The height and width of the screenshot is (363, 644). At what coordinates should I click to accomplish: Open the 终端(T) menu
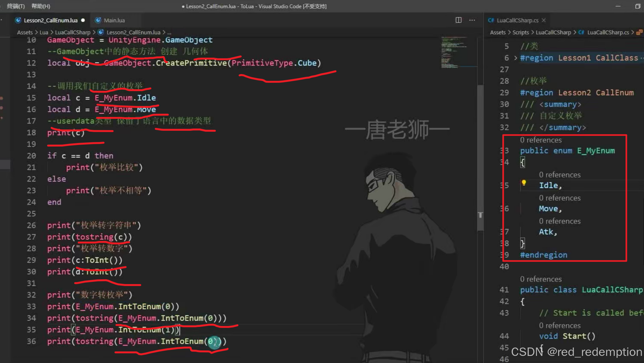16,6
